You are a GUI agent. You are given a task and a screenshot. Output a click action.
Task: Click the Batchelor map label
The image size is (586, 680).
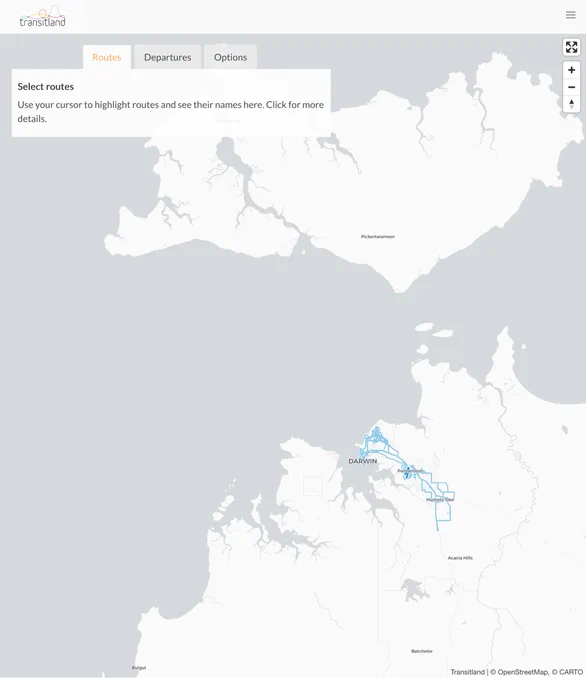coord(422,651)
